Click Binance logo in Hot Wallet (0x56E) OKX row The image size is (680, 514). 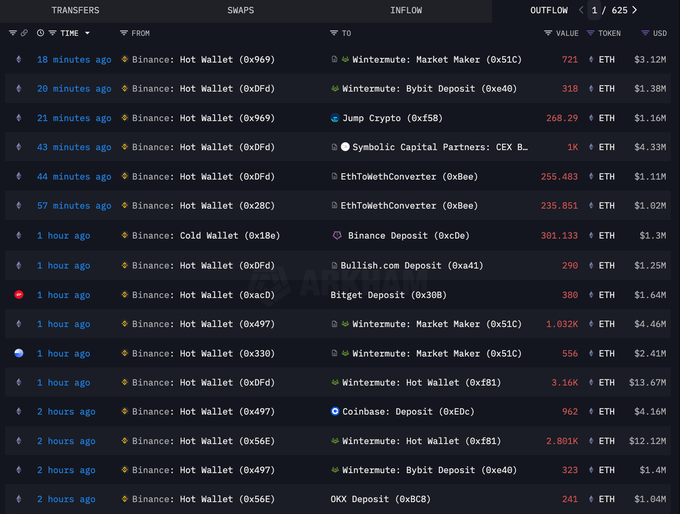pyautogui.click(x=124, y=499)
